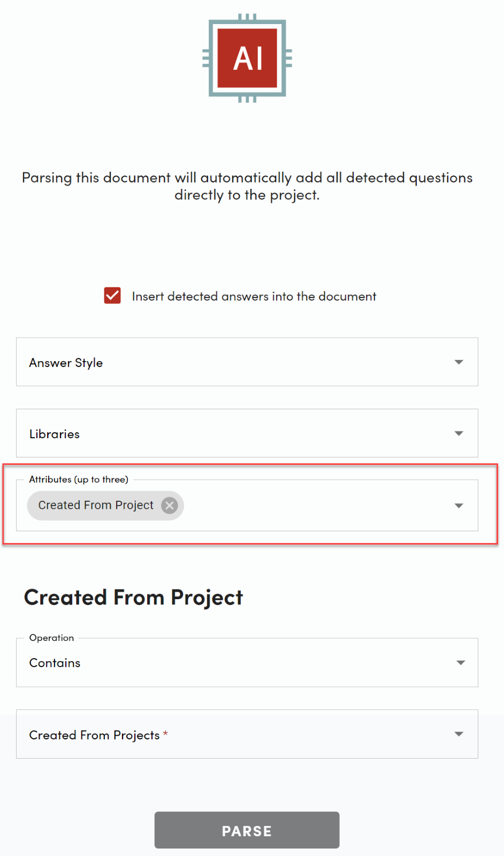Uncheck Insert detected answers checkbox
The width and height of the screenshot is (504, 856).
click(x=112, y=296)
